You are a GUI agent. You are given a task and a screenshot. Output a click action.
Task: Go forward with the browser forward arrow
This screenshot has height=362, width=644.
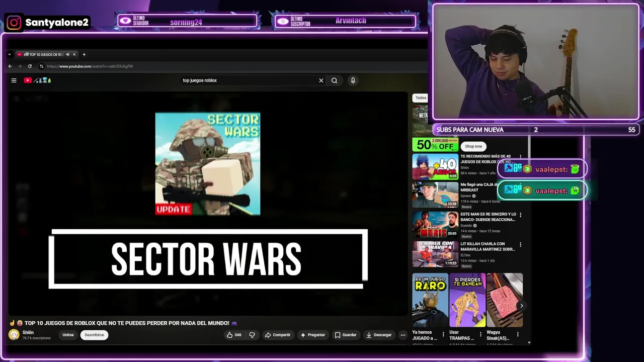pos(20,66)
